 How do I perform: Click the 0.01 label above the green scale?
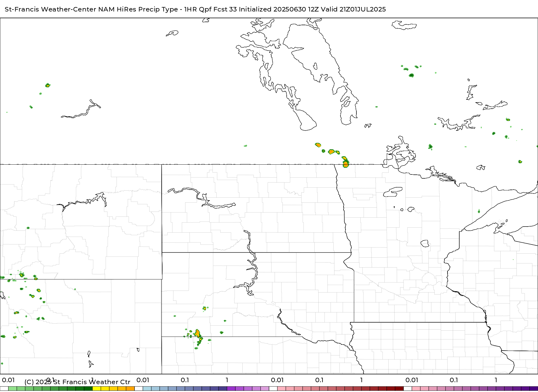(x=8, y=380)
